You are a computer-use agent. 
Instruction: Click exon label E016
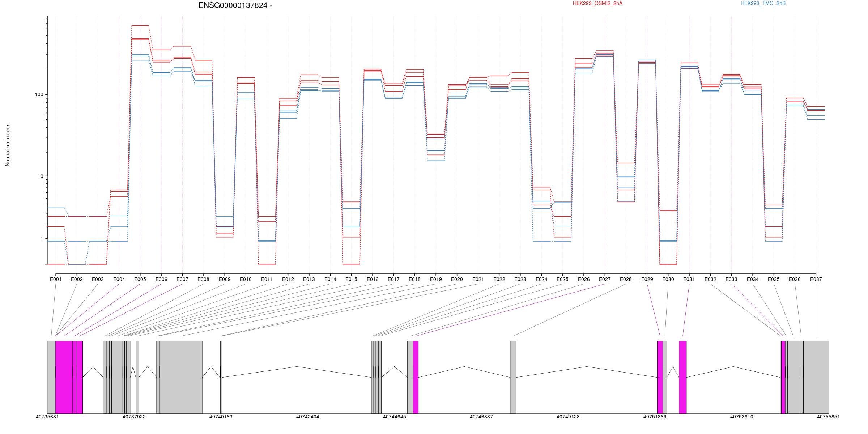[373, 279]
